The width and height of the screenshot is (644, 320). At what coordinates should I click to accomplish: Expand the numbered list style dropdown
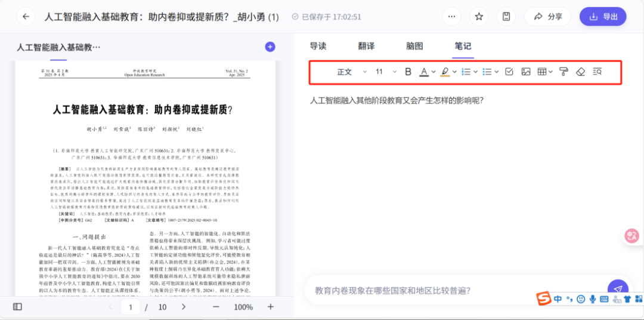tap(476, 72)
